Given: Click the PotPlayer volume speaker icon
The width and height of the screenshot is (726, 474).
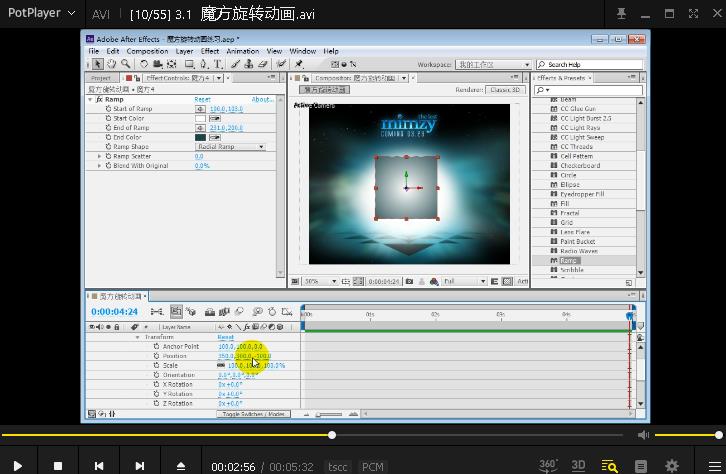Looking at the screenshot, I should point(643,435).
